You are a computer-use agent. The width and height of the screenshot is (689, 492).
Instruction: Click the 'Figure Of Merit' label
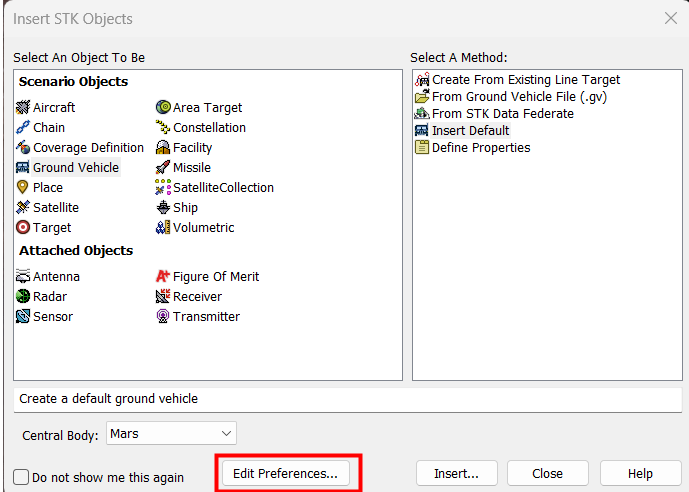point(216,276)
